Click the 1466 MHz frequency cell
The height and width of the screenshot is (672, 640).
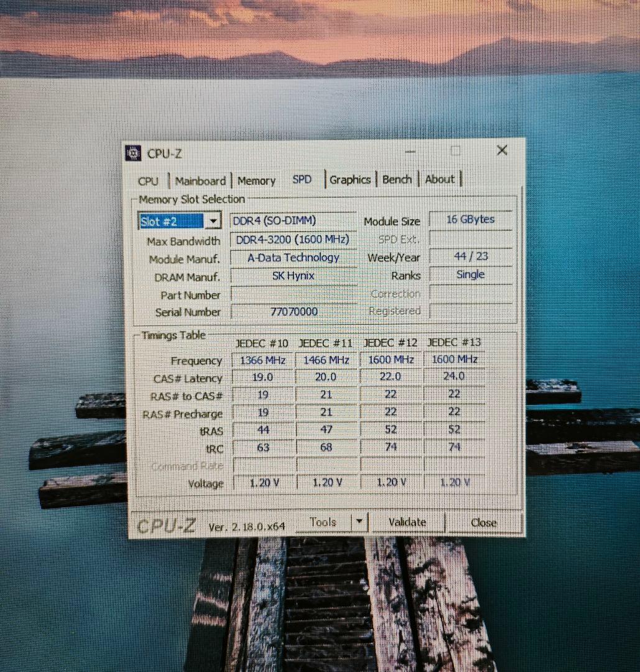tap(326, 360)
